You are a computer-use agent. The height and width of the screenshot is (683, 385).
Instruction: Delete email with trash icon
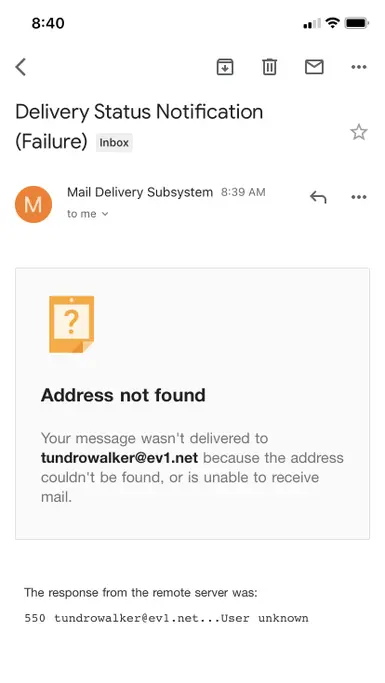coord(270,67)
